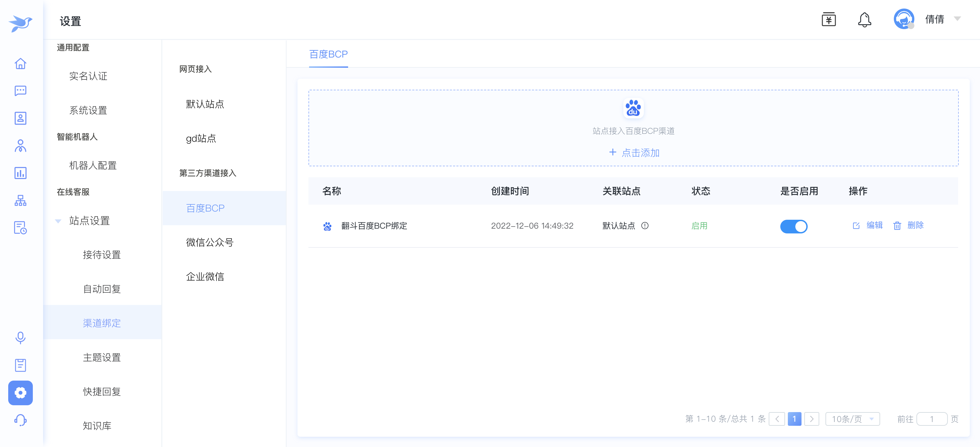Select 微信公众号 channel menu item
Screen dimensions: 980x447
[x=209, y=243]
